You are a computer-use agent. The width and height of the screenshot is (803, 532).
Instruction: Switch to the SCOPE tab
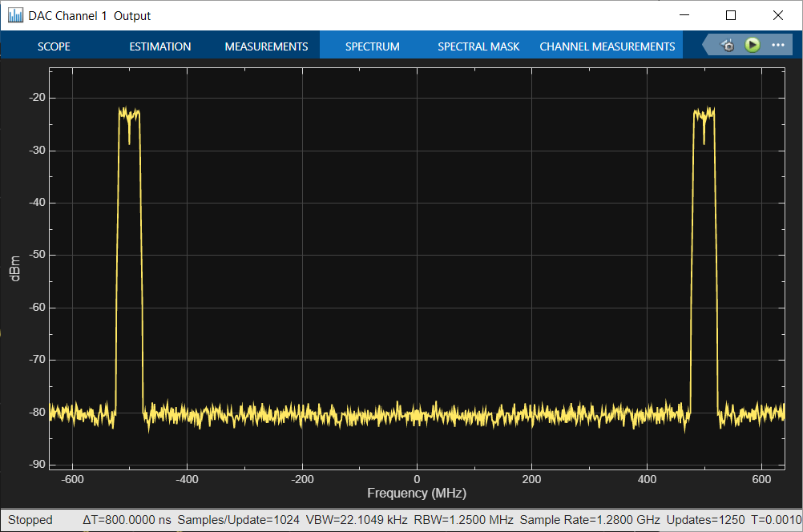coord(54,46)
